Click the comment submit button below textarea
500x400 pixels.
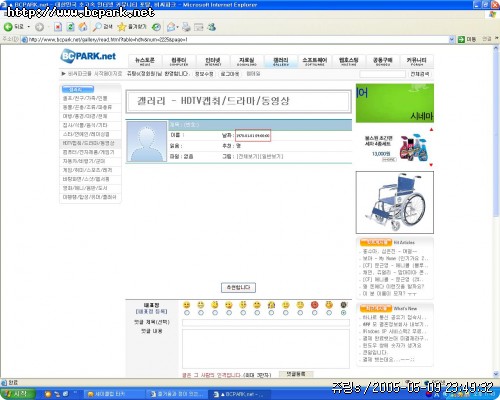(296, 374)
